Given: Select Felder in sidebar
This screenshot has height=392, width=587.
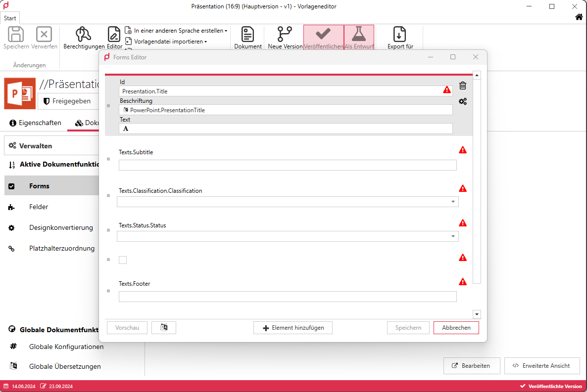Looking at the screenshot, I should (39, 207).
